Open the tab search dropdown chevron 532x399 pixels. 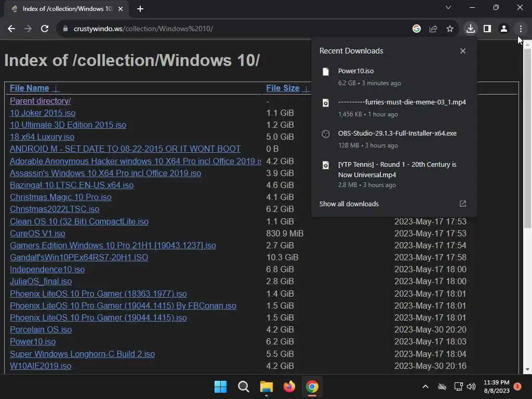pyautogui.click(x=448, y=7)
